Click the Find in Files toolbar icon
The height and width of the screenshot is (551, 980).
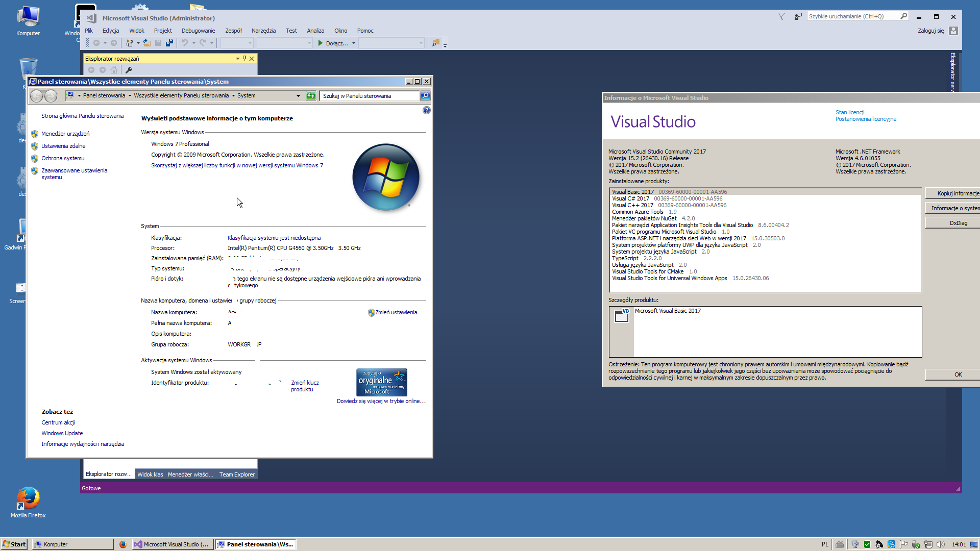[x=436, y=43]
